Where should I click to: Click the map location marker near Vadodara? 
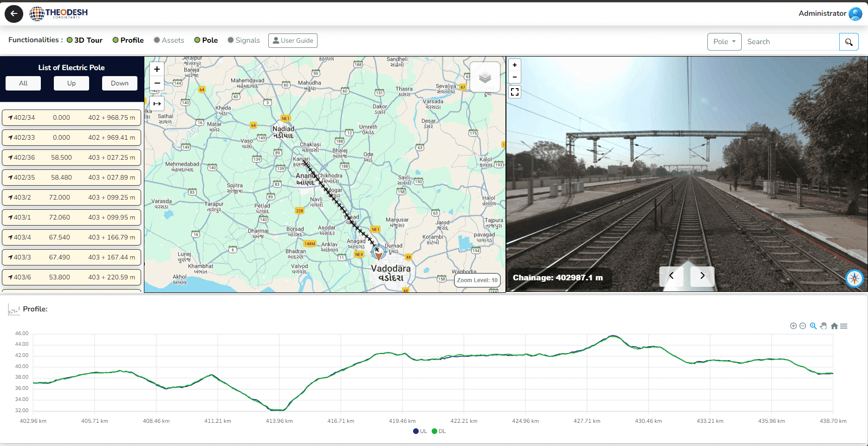(x=378, y=252)
